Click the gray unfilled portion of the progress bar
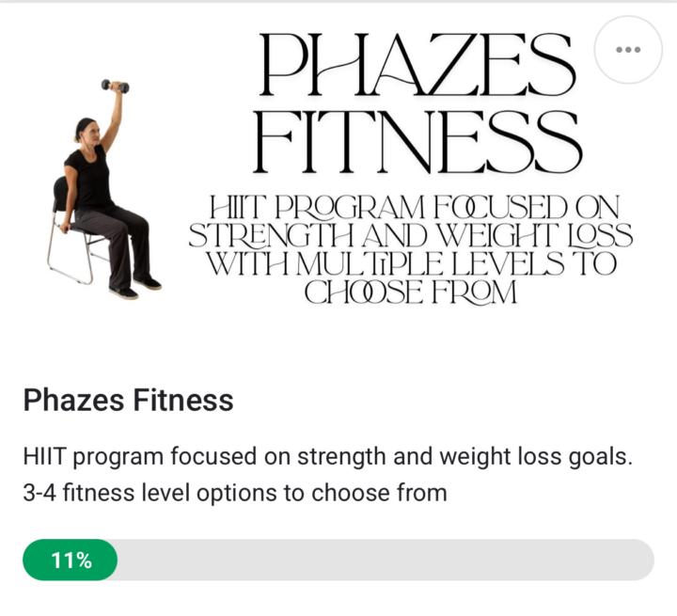The height and width of the screenshot is (616, 677). pyautogui.click(x=376, y=561)
